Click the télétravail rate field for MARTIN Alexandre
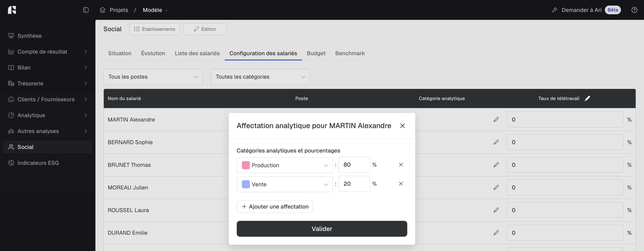Image resolution: width=644 pixels, height=251 pixels. (565, 120)
